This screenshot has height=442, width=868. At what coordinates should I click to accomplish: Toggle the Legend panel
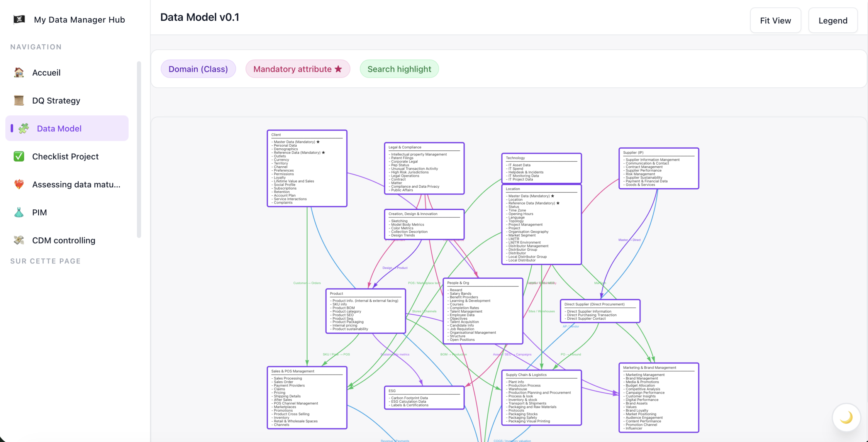coord(833,21)
